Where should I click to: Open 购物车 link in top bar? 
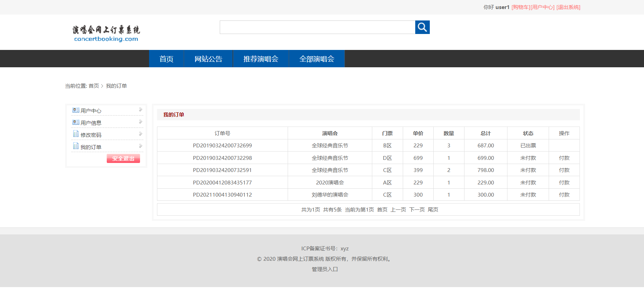tap(521, 7)
